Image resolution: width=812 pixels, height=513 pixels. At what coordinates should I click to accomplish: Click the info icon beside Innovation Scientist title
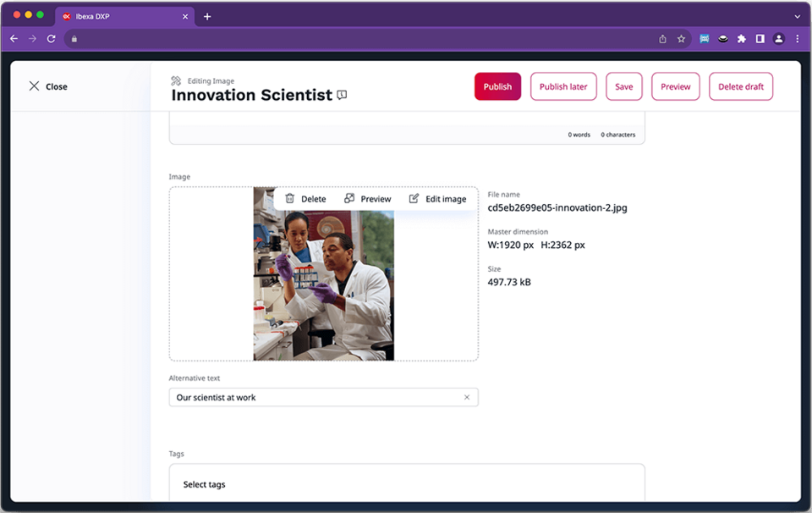[x=342, y=95]
